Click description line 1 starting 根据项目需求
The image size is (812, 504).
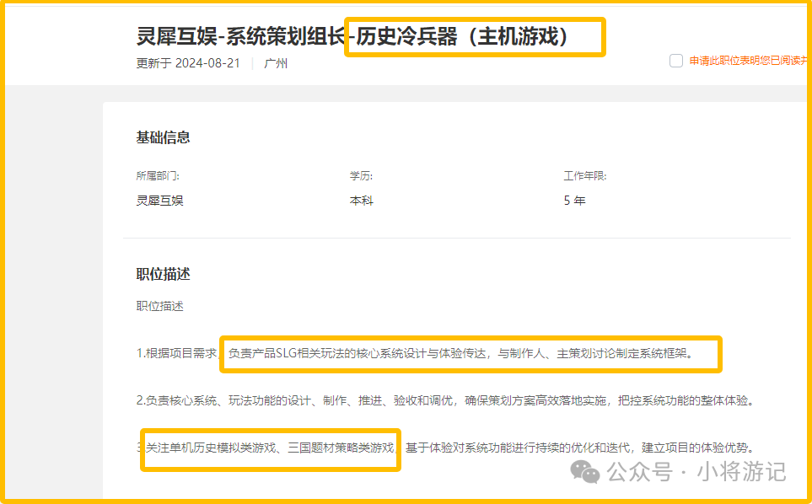click(415, 354)
